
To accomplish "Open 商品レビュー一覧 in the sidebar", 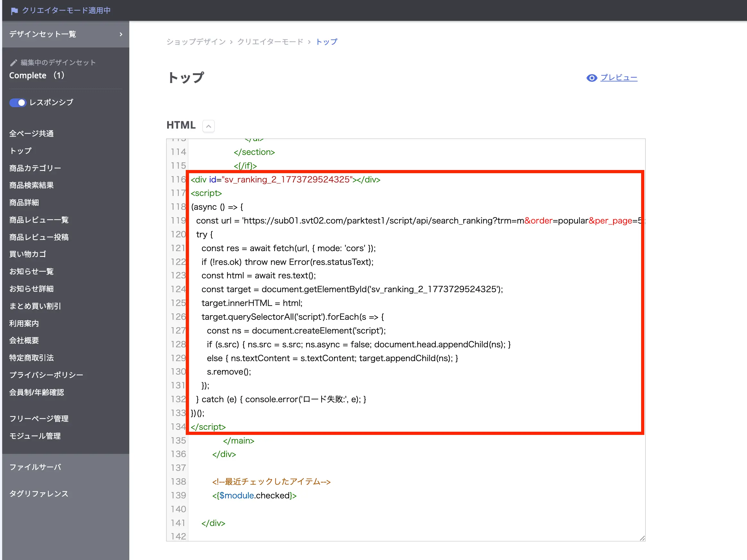I will (x=39, y=220).
